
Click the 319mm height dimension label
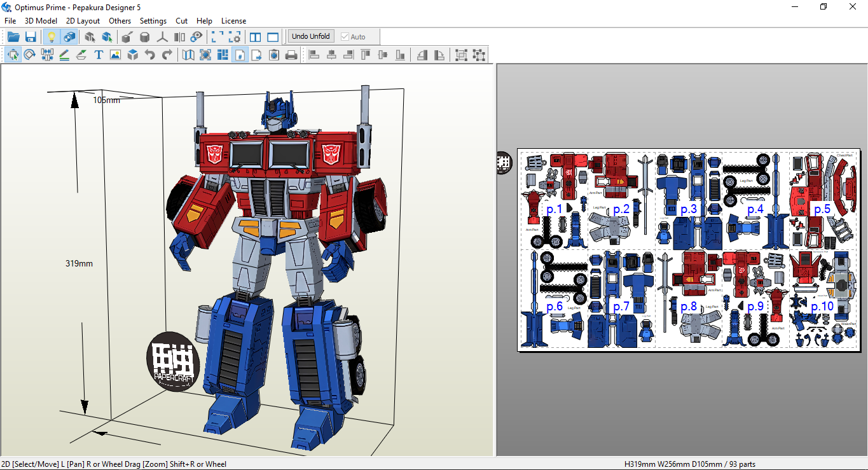point(79,263)
